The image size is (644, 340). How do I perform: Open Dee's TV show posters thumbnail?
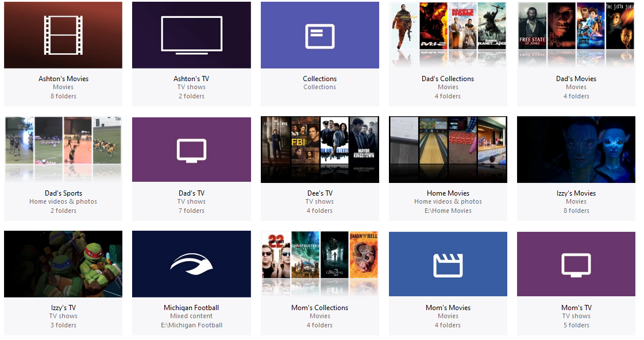319,149
